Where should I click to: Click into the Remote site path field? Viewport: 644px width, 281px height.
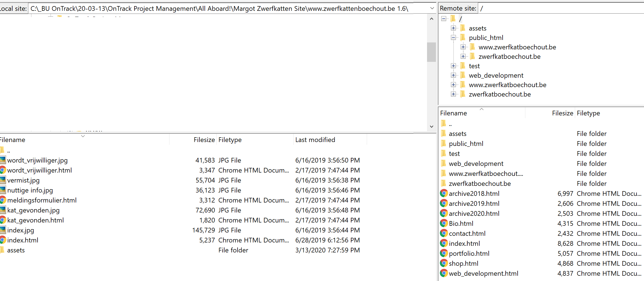561,8
